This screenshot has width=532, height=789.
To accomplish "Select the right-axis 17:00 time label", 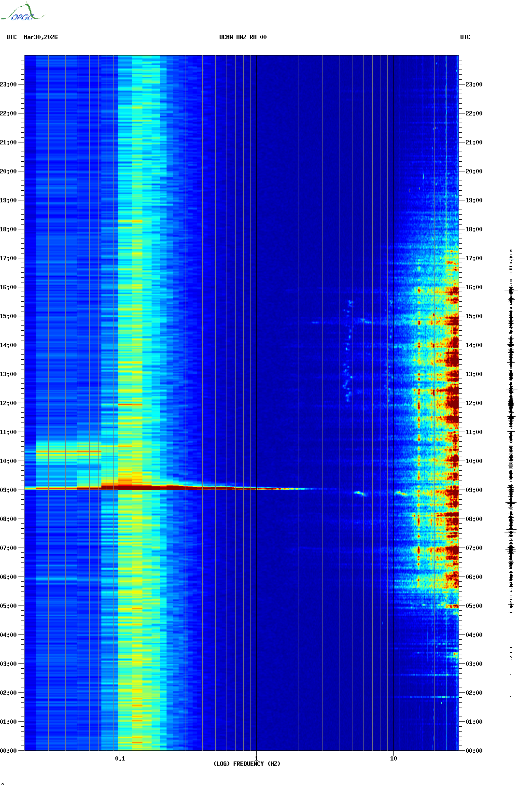I will click(x=474, y=258).
